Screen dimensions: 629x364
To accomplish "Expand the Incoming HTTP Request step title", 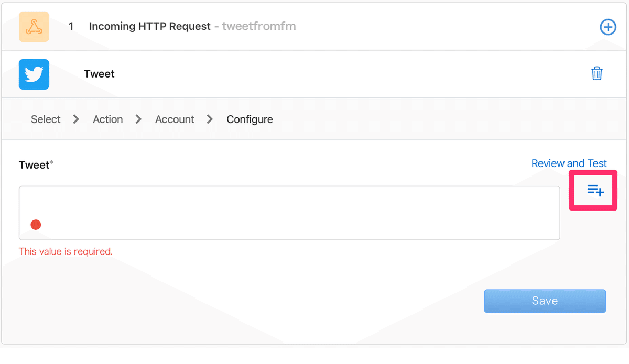I will click(149, 26).
